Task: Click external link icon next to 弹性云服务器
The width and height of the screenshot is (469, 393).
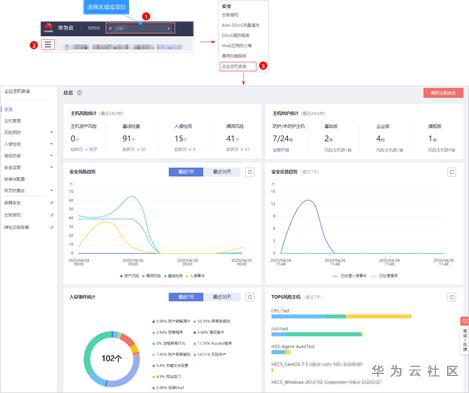Action: point(52,227)
